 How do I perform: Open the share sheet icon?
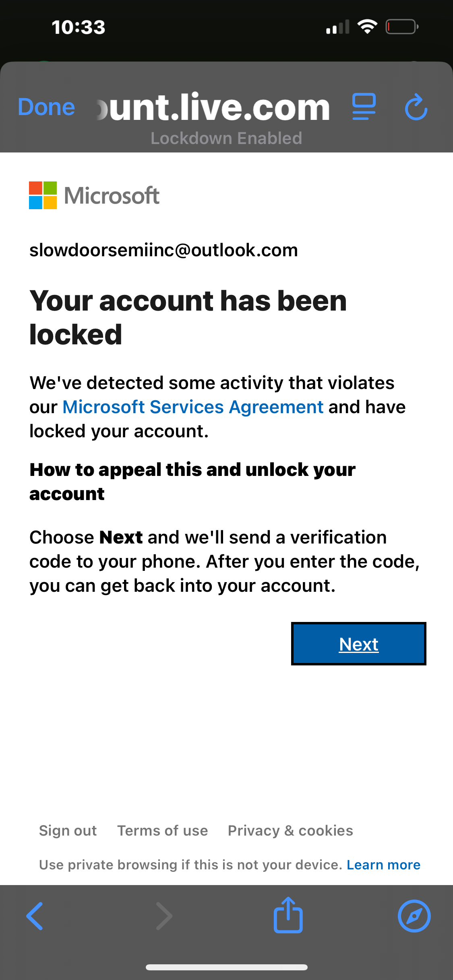[x=288, y=915]
